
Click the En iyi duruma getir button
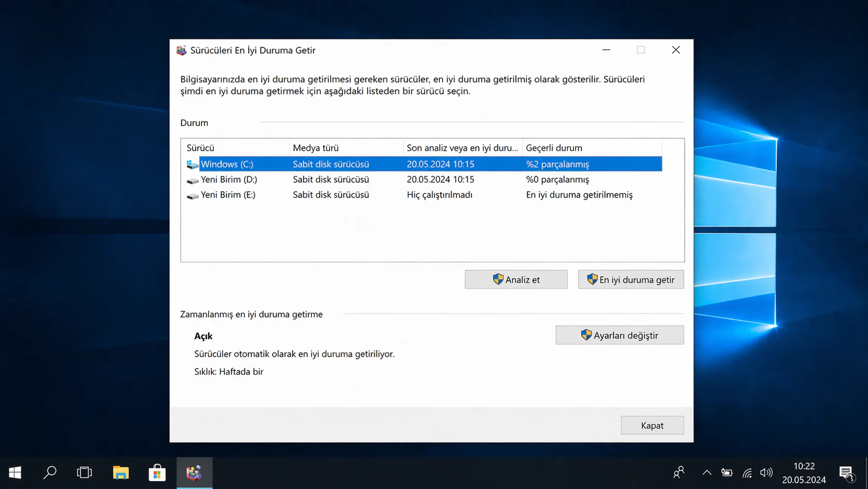tap(630, 279)
